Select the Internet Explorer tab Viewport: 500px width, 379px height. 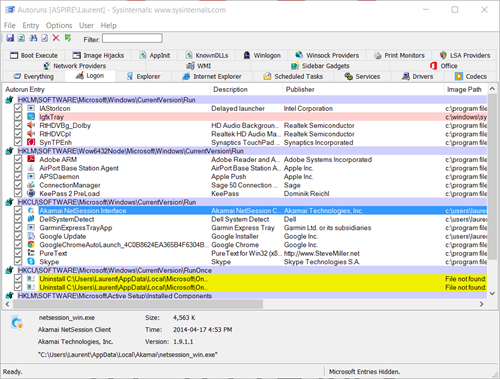pos(212,76)
